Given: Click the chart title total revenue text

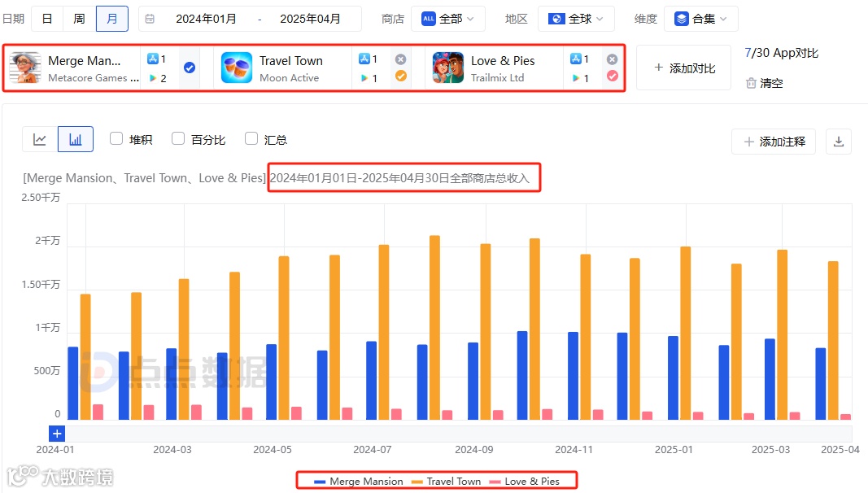Looking at the screenshot, I should coord(399,178).
